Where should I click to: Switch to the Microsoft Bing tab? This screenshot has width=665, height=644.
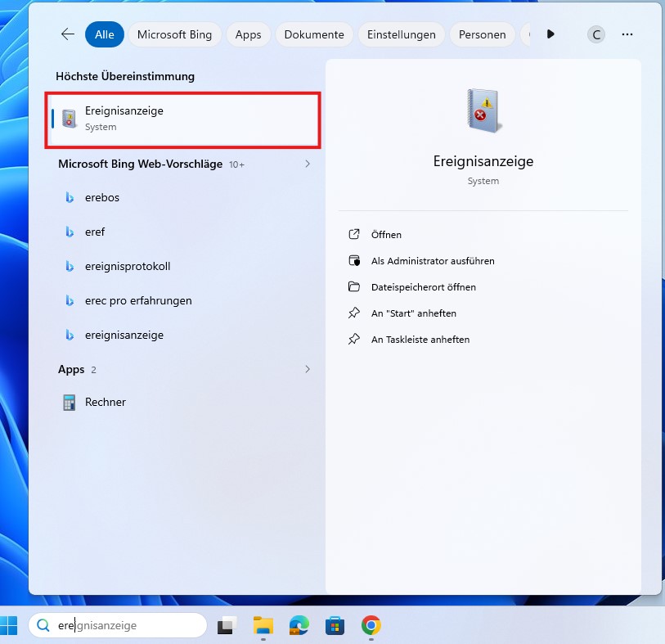[x=174, y=34]
